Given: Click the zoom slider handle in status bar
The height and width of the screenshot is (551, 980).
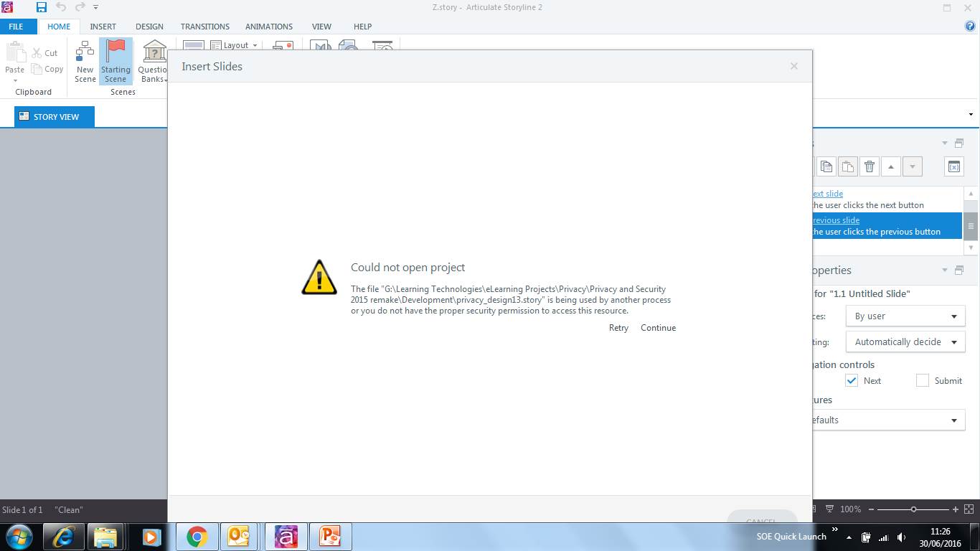Looking at the screenshot, I should (x=913, y=509).
